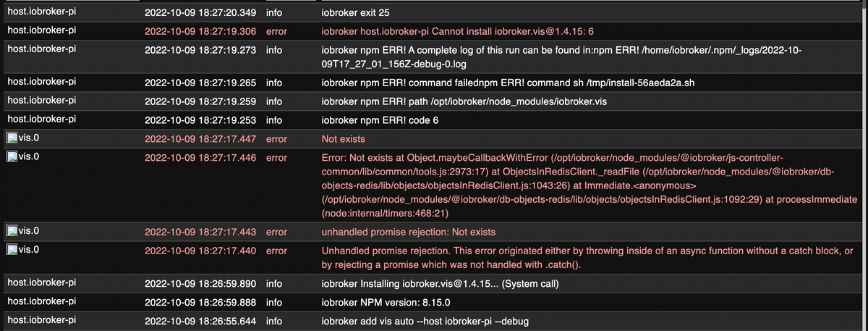Image resolution: width=868 pixels, height=331 pixels.
Task: Click the vis.0 icon at timestamp 18:27:17.443
Action: (x=13, y=232)
